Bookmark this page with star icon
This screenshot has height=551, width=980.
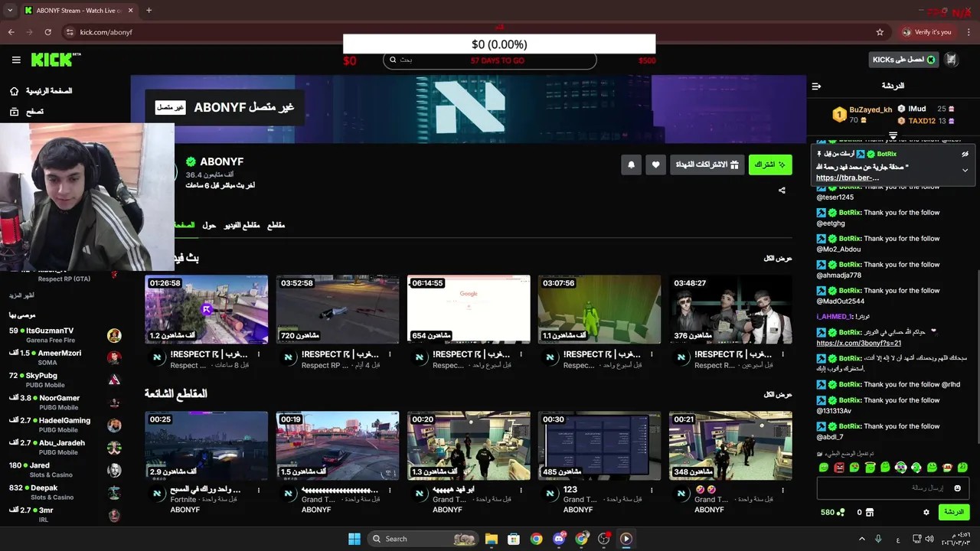[x=880, y=32]
